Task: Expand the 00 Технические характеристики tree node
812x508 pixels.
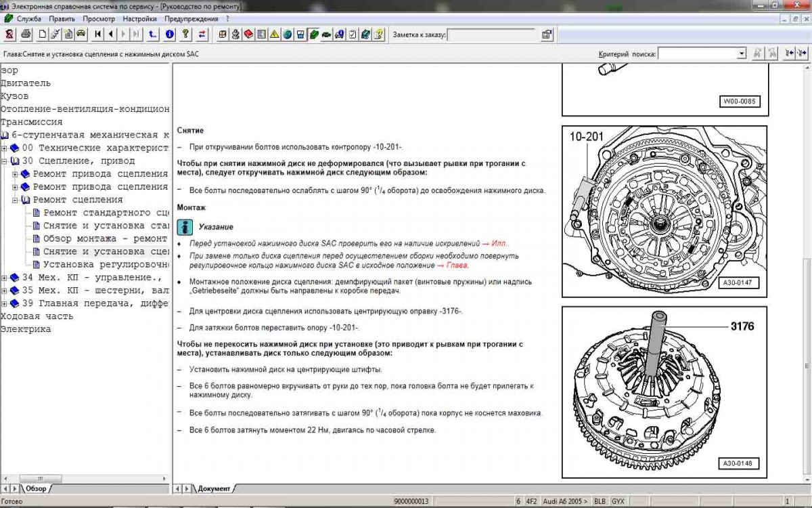Action: (5, 148)
